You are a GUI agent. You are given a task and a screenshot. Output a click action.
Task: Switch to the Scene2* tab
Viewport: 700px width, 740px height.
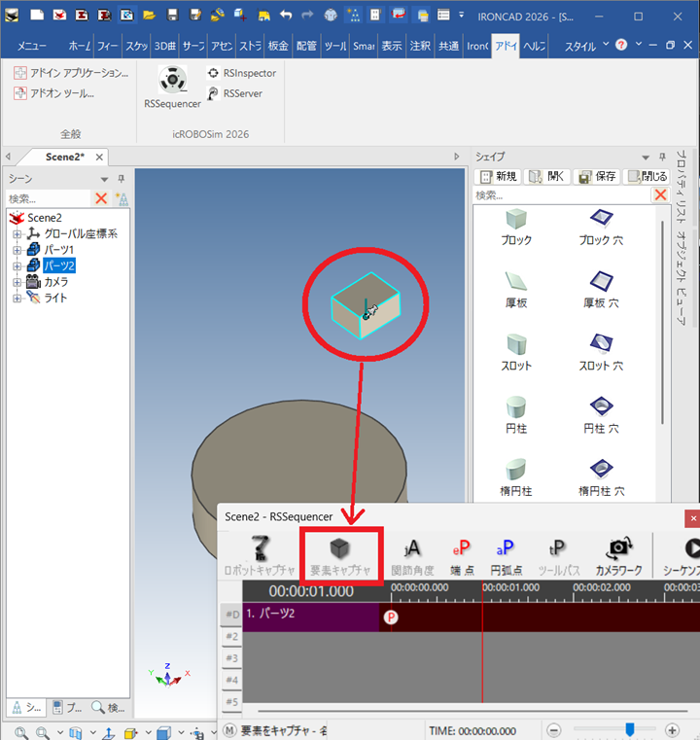pos(64,157)
